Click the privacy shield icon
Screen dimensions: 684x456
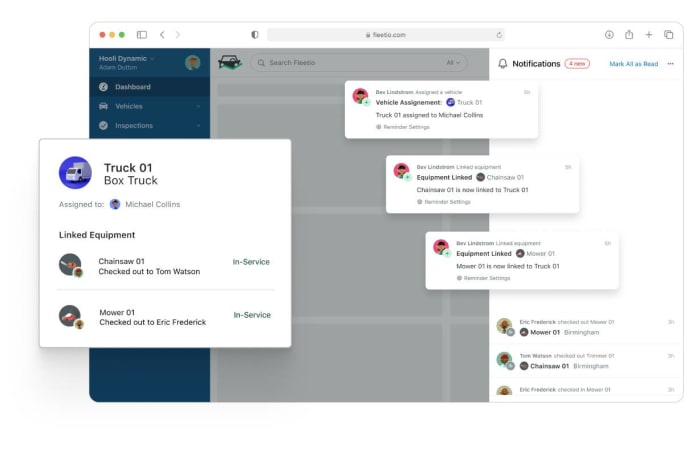point(254,34)
